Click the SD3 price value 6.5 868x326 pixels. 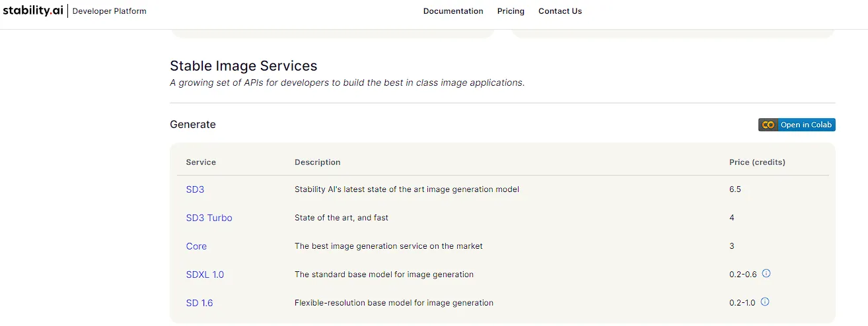tap(735, 189)
